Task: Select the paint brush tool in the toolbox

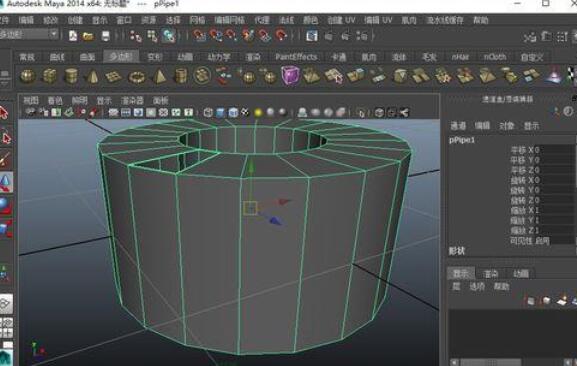Action: point(4,160)
